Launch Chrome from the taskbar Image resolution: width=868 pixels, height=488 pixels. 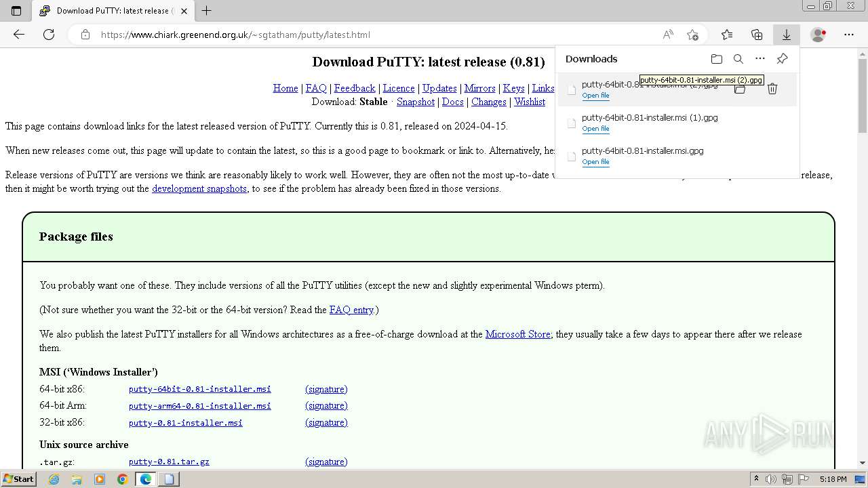(x=123, y=479)
